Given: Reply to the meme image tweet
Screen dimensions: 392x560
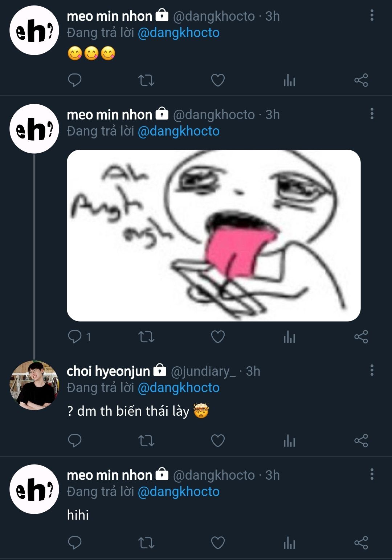Looking at the screenshot, I should tap(75, 337).
